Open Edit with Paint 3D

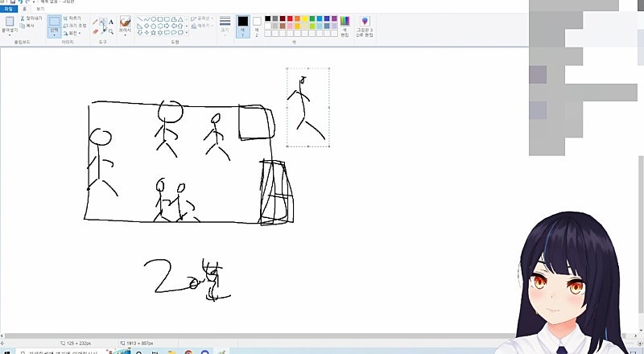pos(365,27)
